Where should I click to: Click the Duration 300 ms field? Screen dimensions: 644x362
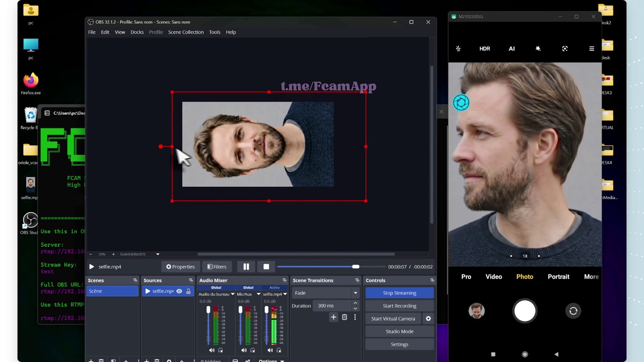point(333,306)
